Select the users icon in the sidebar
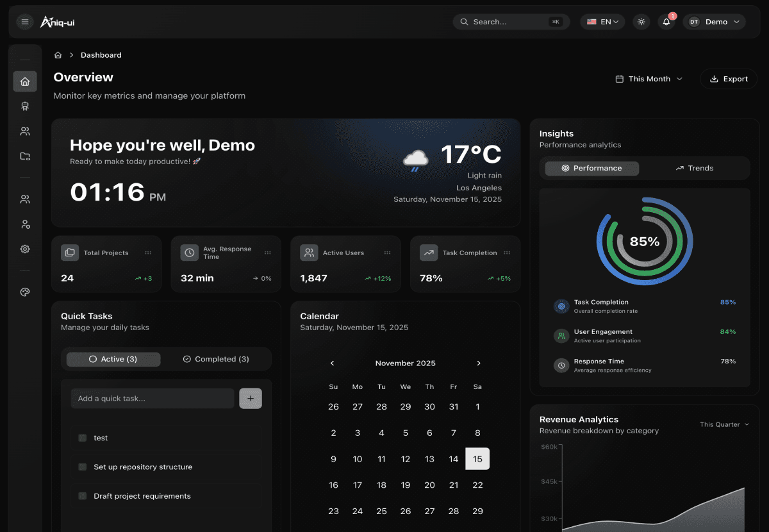This screenshot has width=769, height=532. click(25, 131)
